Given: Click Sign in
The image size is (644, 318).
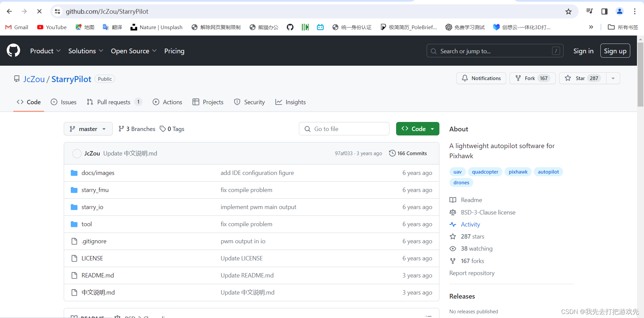Looking at the screenshot, I should point(583,51).
